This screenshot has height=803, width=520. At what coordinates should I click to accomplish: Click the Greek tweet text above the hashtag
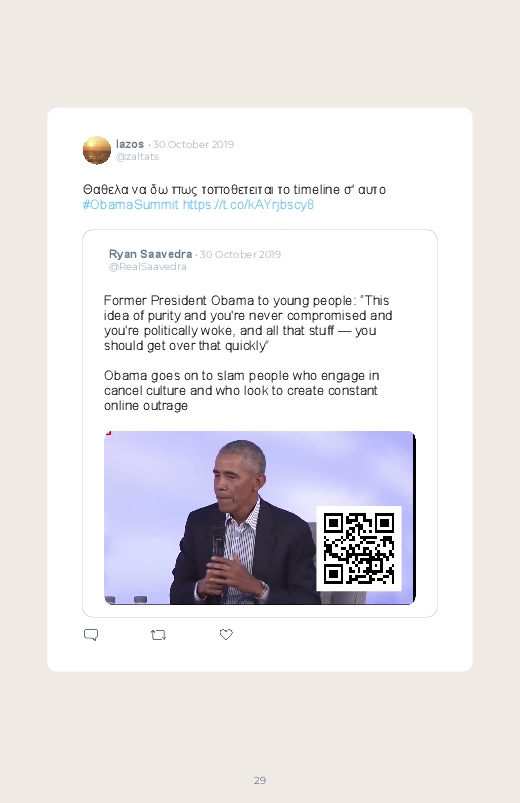click(234, 189)
